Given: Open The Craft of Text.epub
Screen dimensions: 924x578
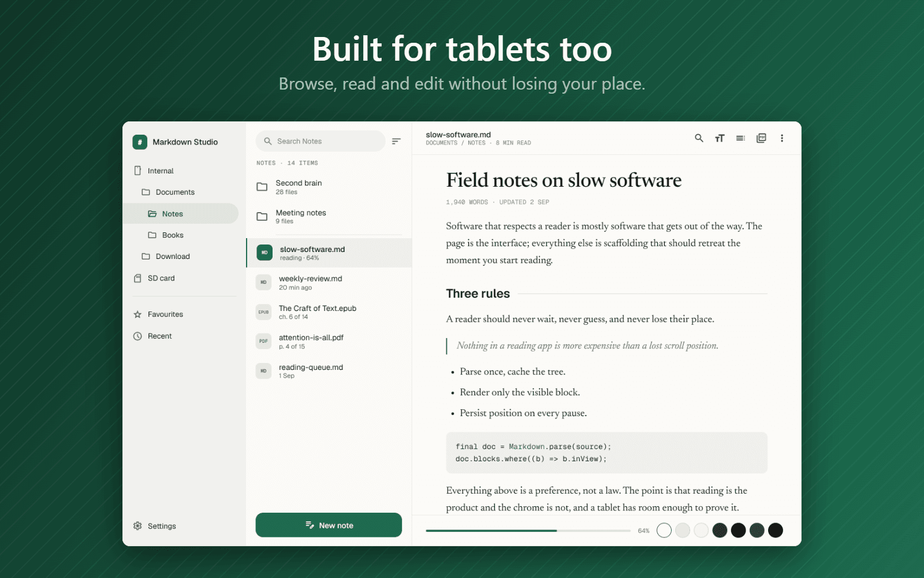Looking at the screenshot, I should point(329,312).
